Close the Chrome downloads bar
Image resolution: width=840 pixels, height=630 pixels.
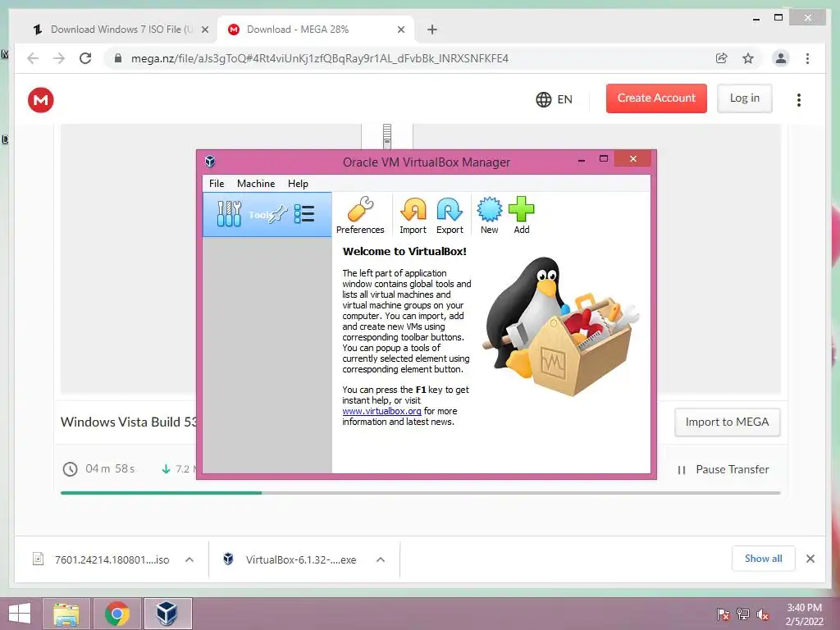[x=810, y=559]
